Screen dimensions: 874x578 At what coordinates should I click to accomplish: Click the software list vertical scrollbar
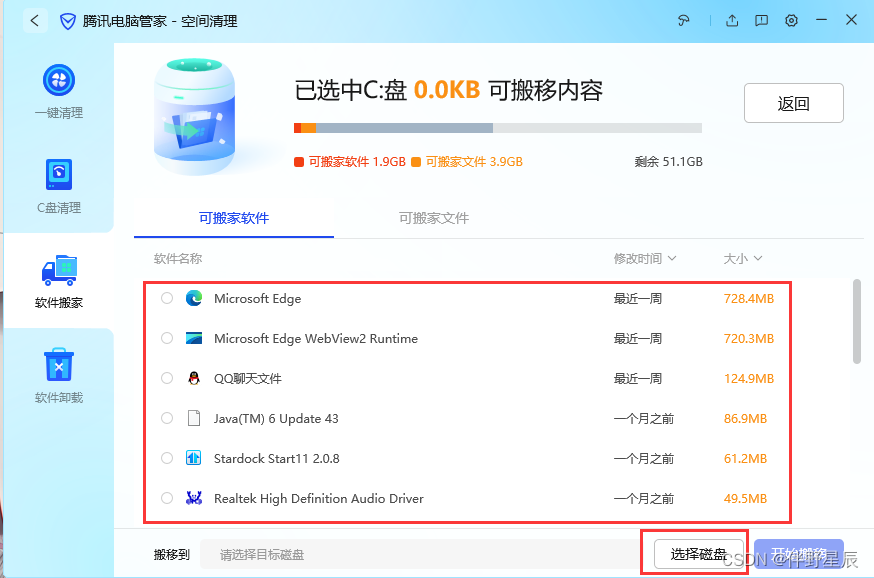[857, 322]
